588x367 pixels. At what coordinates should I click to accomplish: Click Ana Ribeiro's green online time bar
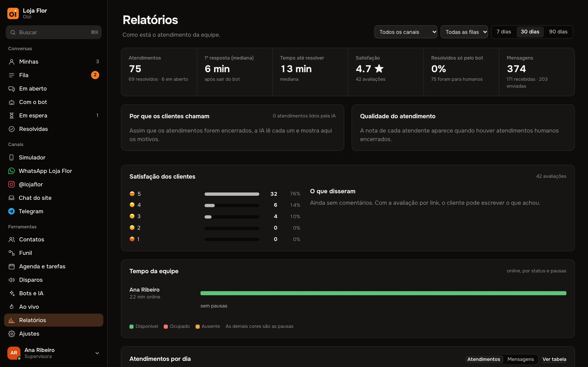383,293
